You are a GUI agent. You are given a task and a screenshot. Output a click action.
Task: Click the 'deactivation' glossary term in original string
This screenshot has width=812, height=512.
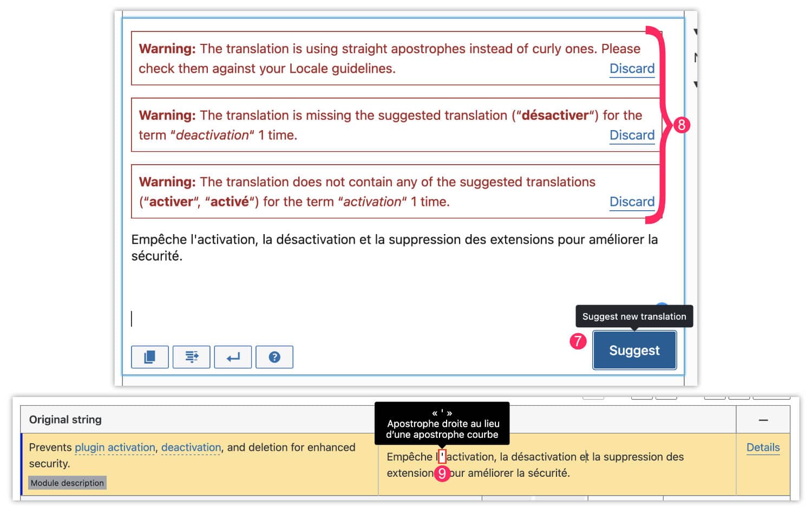click(191, 448)
